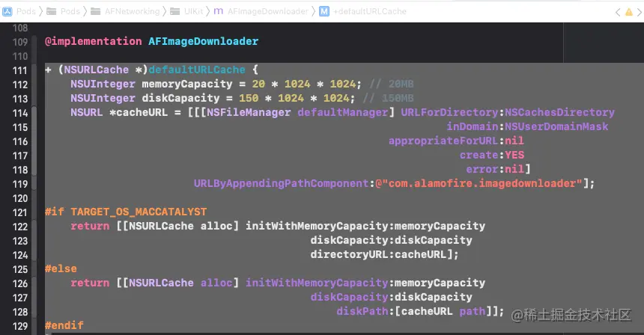Click folder icon before UIKit

(174, 11)
